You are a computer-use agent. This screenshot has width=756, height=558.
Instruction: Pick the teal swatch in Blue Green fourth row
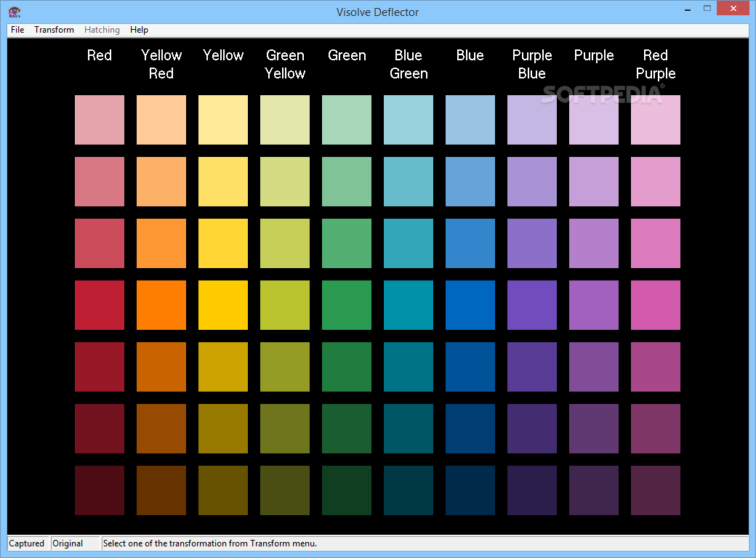409,305
